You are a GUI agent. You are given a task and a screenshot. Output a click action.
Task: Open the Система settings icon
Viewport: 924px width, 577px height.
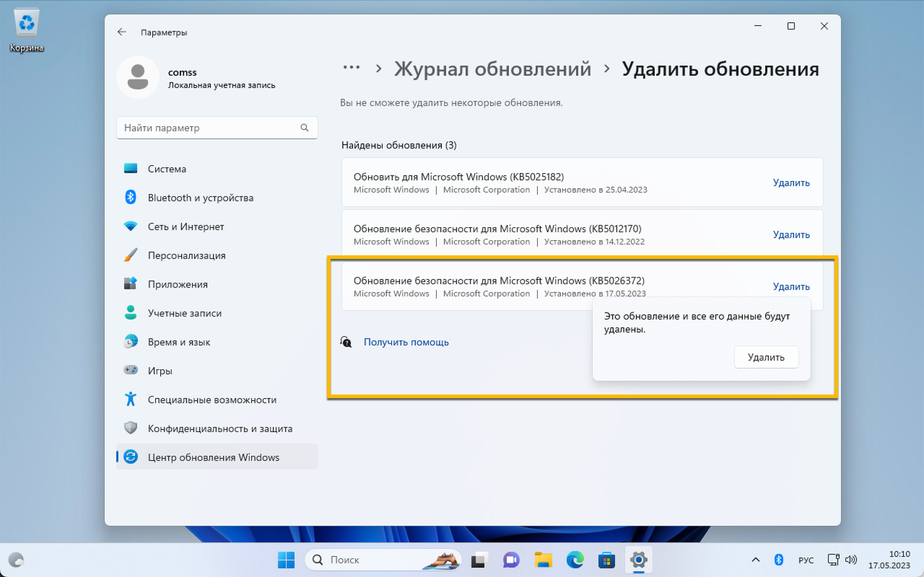tap(131, 169)
